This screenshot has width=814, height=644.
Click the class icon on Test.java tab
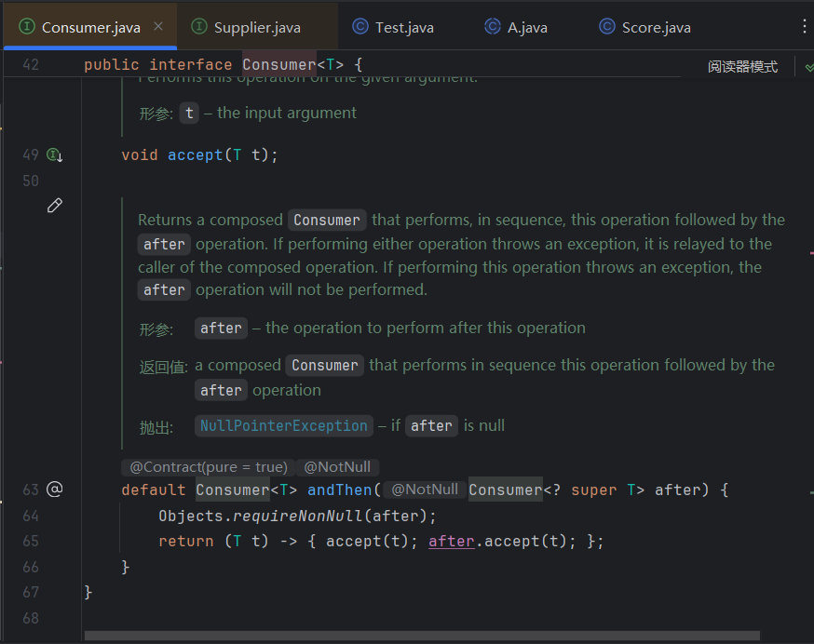click(x=360, y=26)
